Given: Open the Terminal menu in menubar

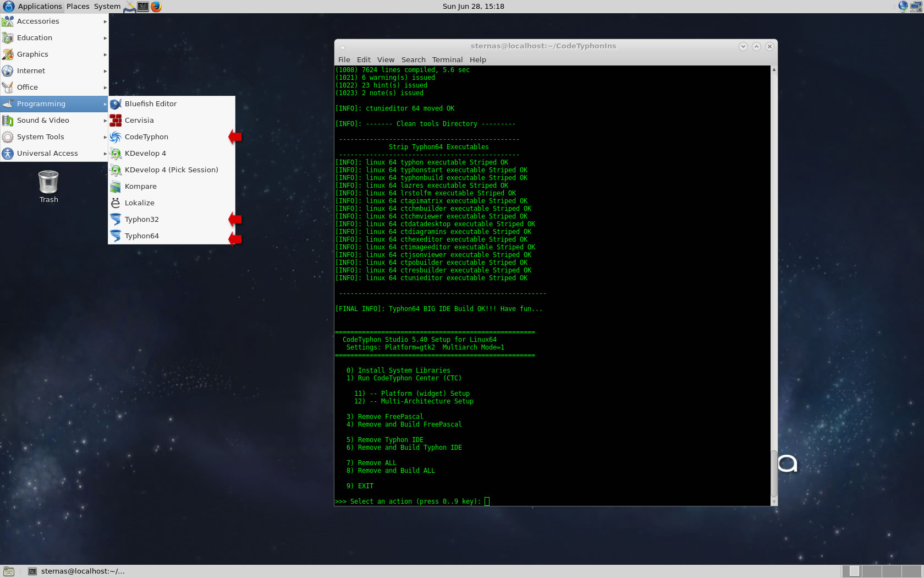Looking at the screenshot, I should 447,59.
